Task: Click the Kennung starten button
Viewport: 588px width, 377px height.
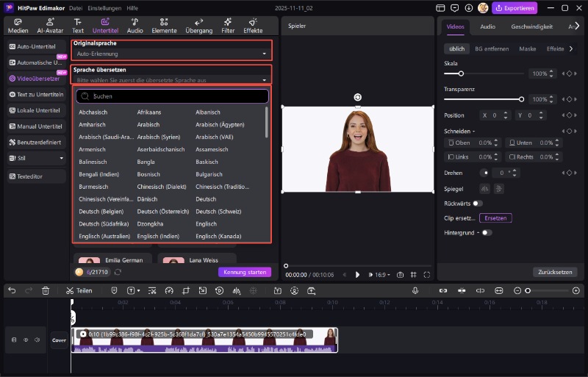Action: click(x=244, y=272)
